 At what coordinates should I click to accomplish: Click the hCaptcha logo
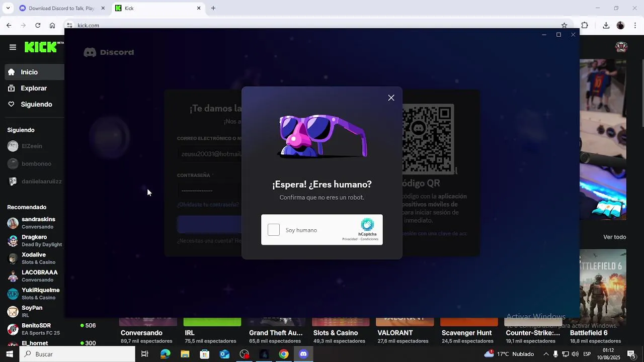[367, 224]
